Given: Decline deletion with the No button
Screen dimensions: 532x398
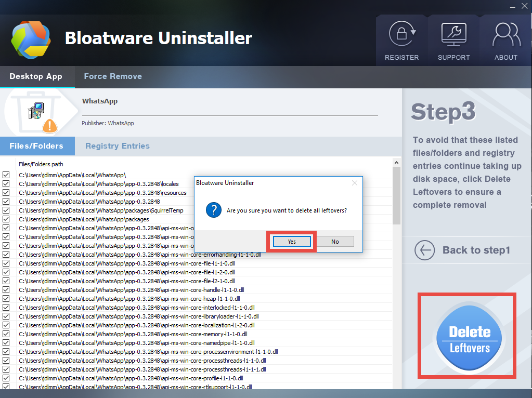Looking at the screenshot, I should click(x=335, y=242).
